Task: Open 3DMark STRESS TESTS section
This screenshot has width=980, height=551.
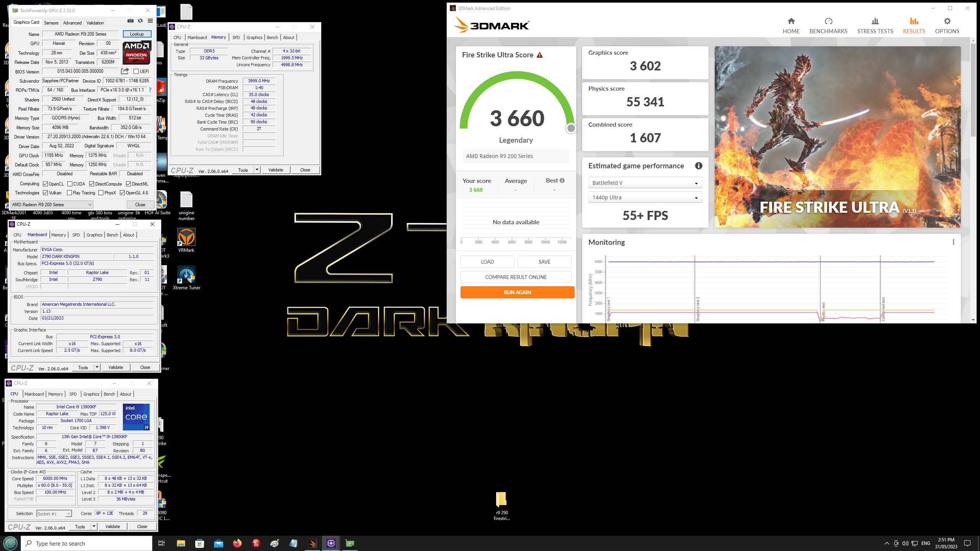Action: (875, 26)
